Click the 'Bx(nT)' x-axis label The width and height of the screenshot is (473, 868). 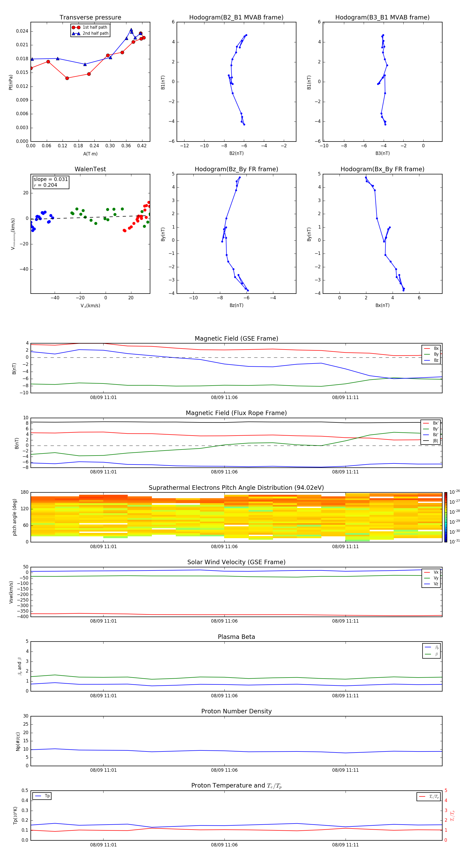(x=382, y=305)
